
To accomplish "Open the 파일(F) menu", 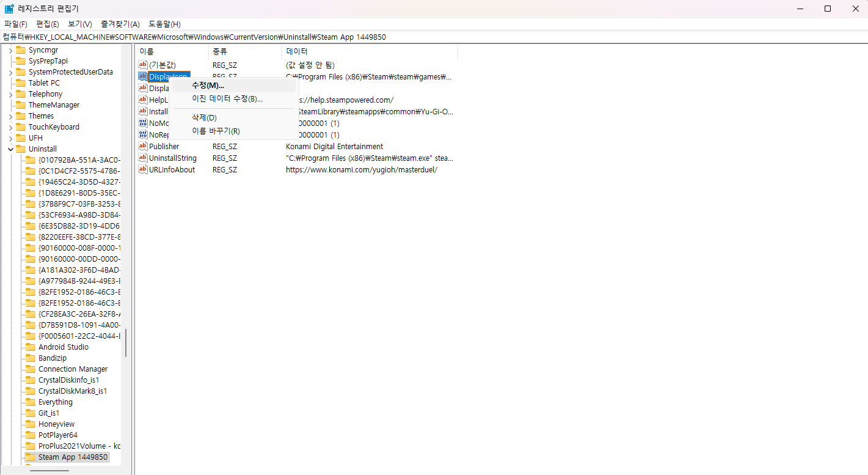I will coord(16,24).
